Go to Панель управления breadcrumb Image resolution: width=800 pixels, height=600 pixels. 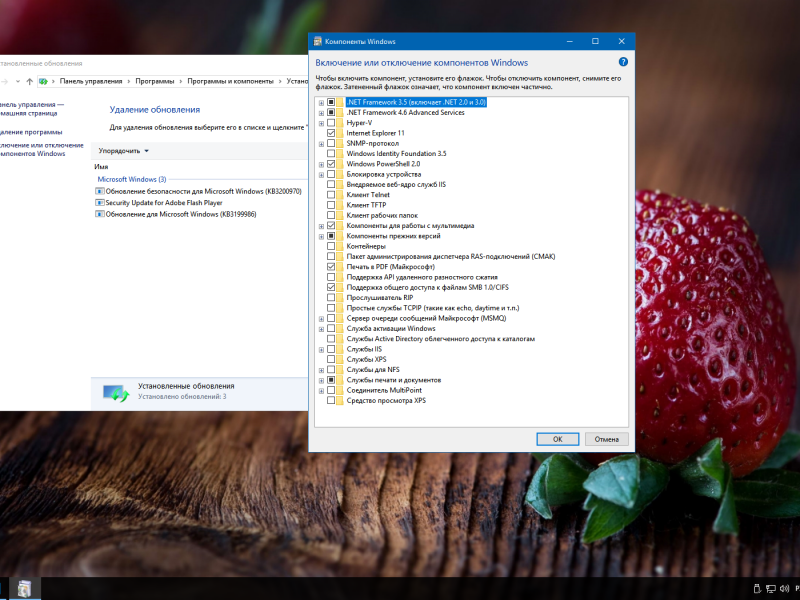click(91, 81)
